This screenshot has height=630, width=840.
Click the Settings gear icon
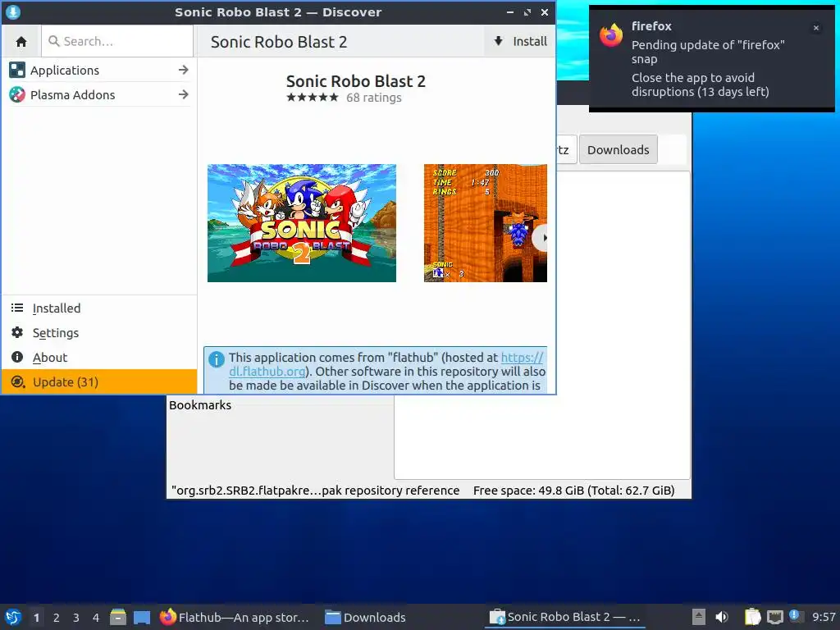tap(17, 333)
